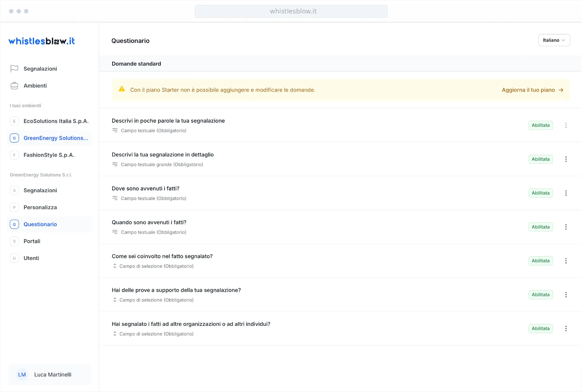Click 'Aggiorna il tuo piano' link

[532, 90]
